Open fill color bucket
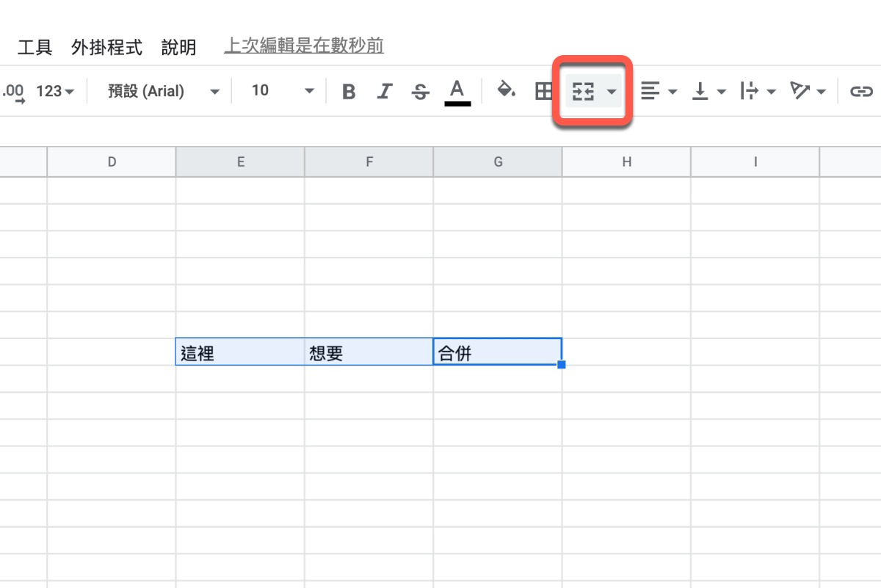The image size is (881, 588). click(x=507, y=90)
